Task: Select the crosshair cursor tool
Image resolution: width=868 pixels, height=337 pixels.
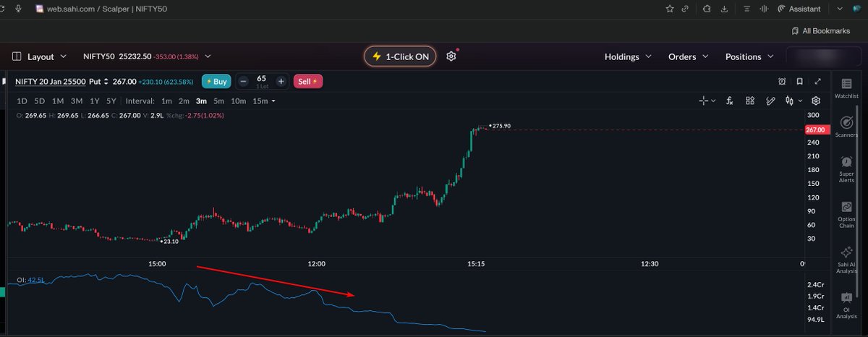Action: pyautogui.click(x=703, y=101)
